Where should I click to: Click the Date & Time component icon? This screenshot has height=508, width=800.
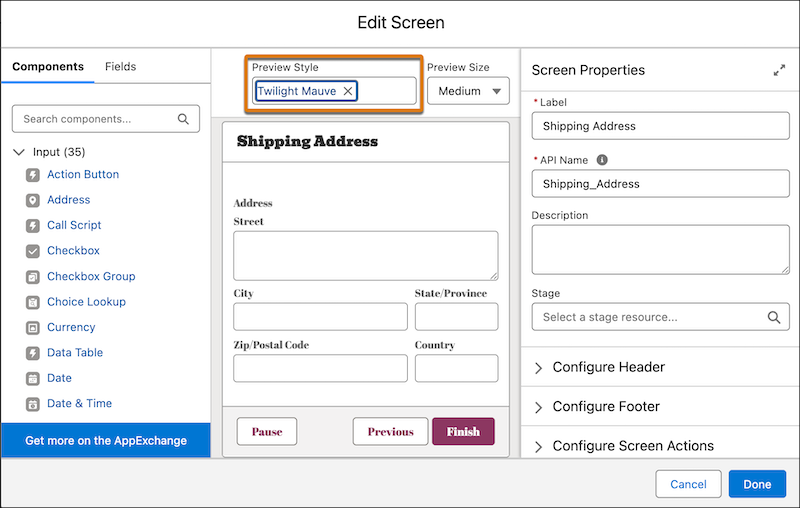32,404
